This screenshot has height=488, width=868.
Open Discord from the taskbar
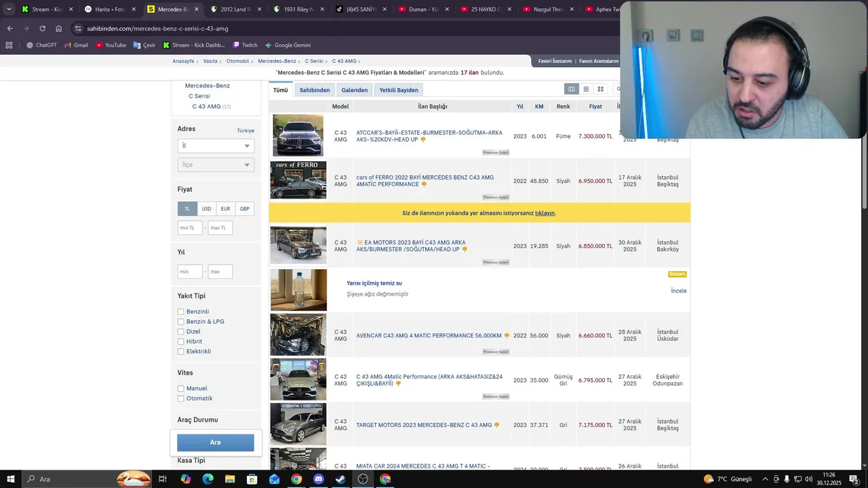(319, 479)
